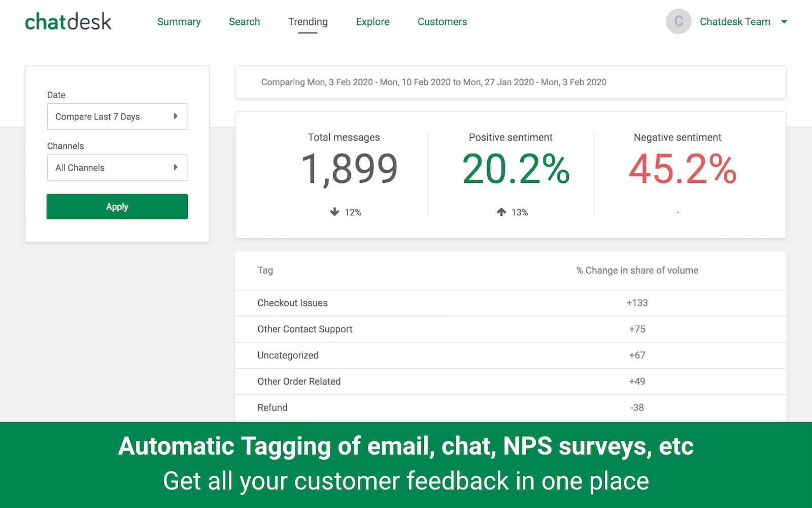This screenshot has height=508, width=812.
Task: Click the Refund tag row
Action: pyautogui.click(x=273, y=407)
